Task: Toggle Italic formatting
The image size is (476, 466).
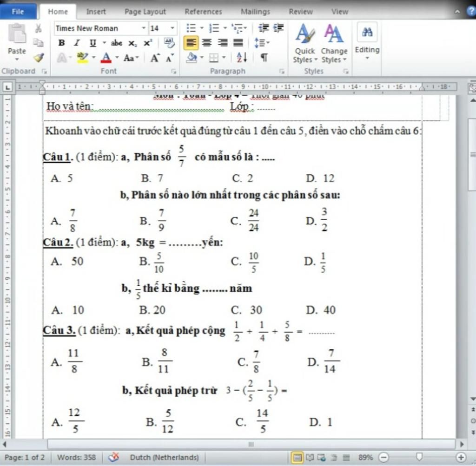Action: (x=77, y=43)
